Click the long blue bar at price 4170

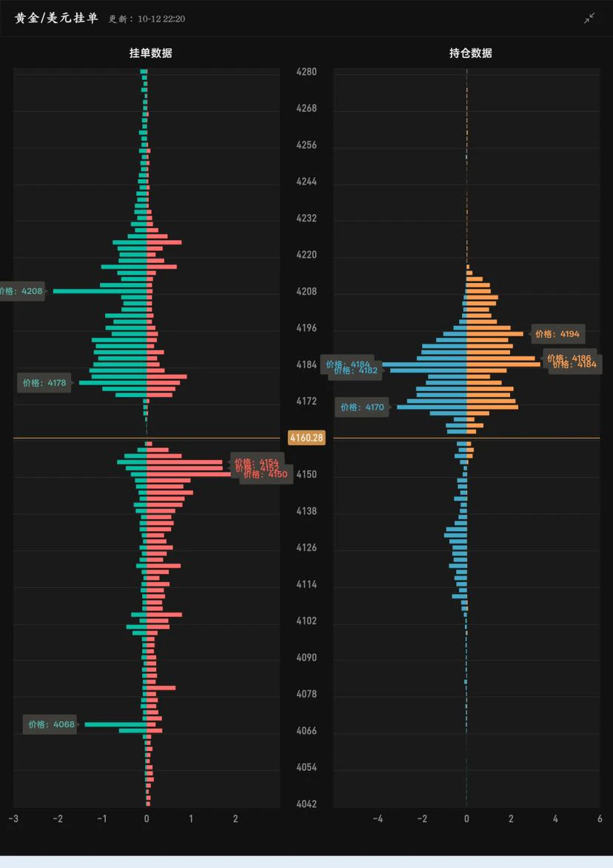click(432, 407)
